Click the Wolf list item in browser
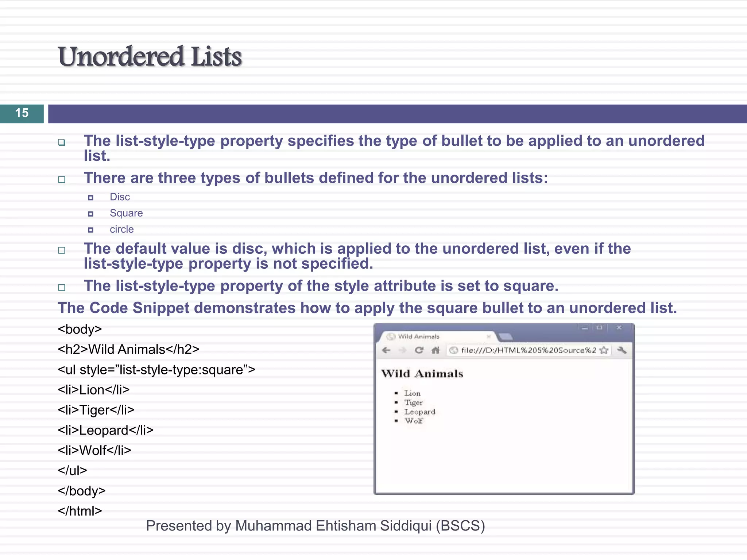 point(414,421)
